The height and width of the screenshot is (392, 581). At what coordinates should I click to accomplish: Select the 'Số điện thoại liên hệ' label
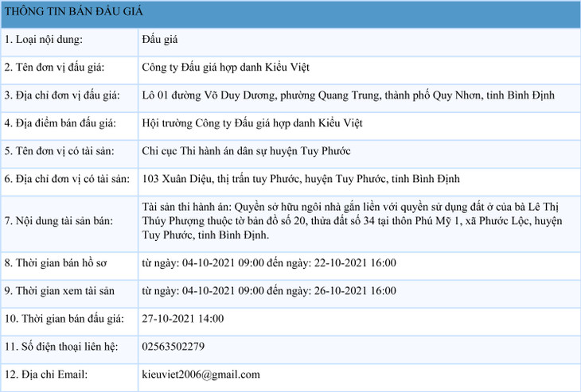click(60, 346)
